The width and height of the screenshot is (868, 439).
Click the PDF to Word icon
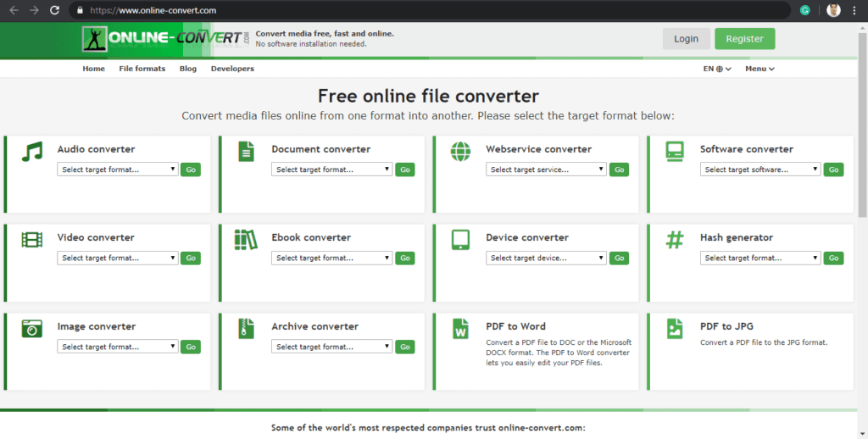coord(460,329)
